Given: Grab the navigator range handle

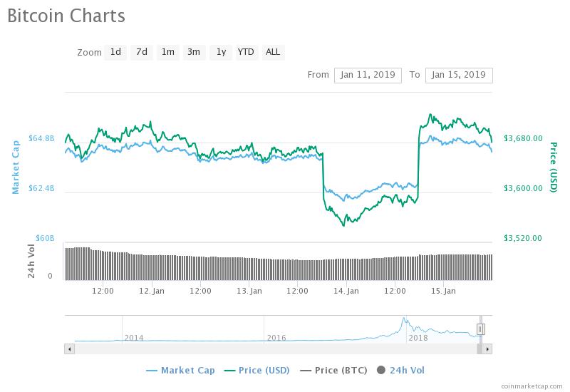Looking at the screenshot, I should click(480, 329).
